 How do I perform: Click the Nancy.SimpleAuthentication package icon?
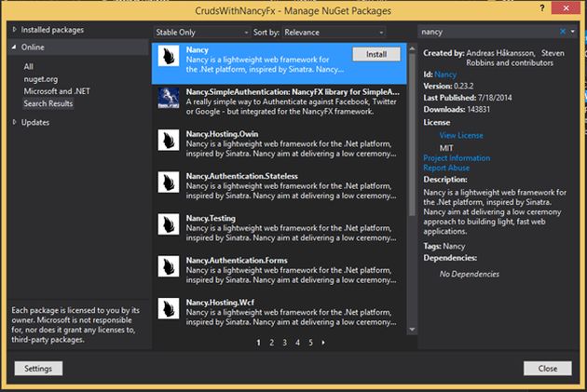[x=169, y=98]
